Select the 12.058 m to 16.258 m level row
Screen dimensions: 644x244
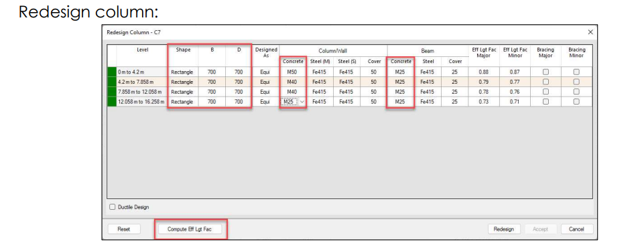point(350,101)
